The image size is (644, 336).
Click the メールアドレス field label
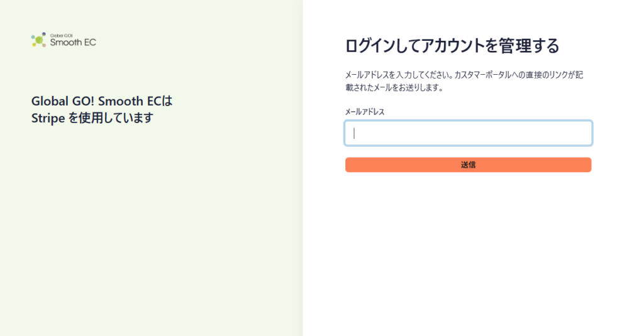pyautogui.click(x=365, y=112)
